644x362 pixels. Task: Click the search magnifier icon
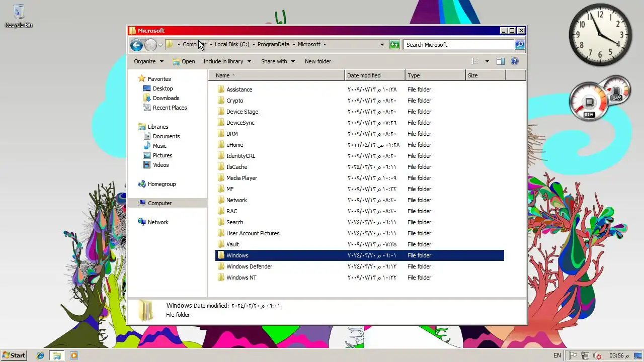[x=520, y=45]
